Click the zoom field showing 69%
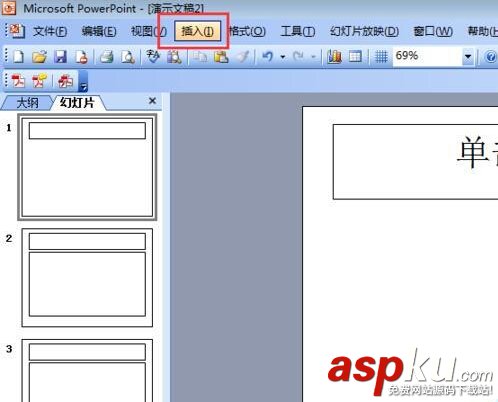Viewport: 498px width, 402px height. coord(427,56)
